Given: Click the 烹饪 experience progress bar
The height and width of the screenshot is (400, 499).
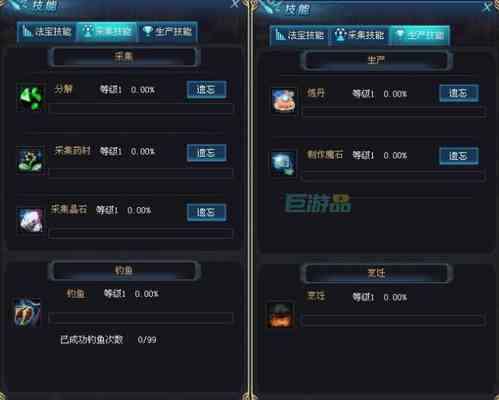Looking at the screenshot, I should pos(393,320).
